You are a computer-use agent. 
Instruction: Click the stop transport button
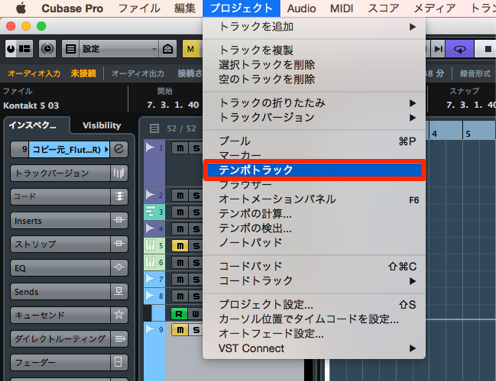click(487, 49)
